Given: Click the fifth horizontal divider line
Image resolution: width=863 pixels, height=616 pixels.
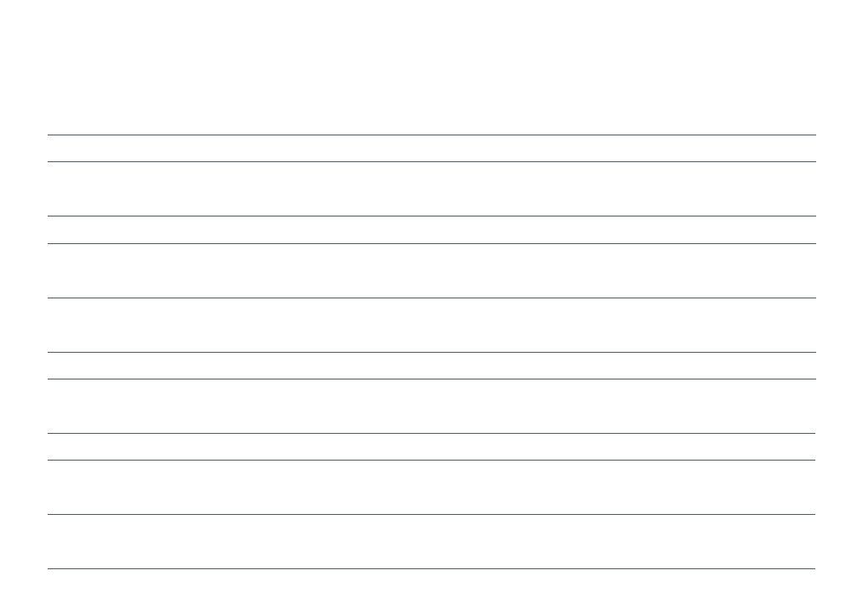Looking at the screenshot, I should point(431,298).
